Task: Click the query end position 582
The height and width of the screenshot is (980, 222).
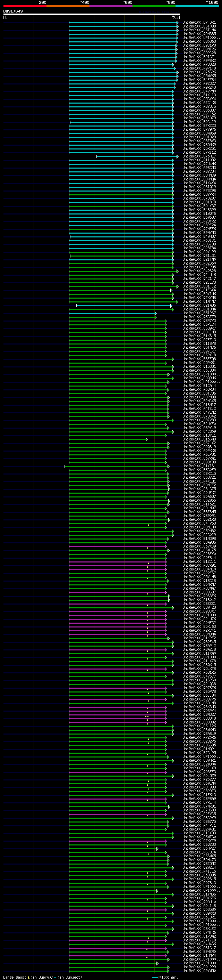Action: click(175, 17)
